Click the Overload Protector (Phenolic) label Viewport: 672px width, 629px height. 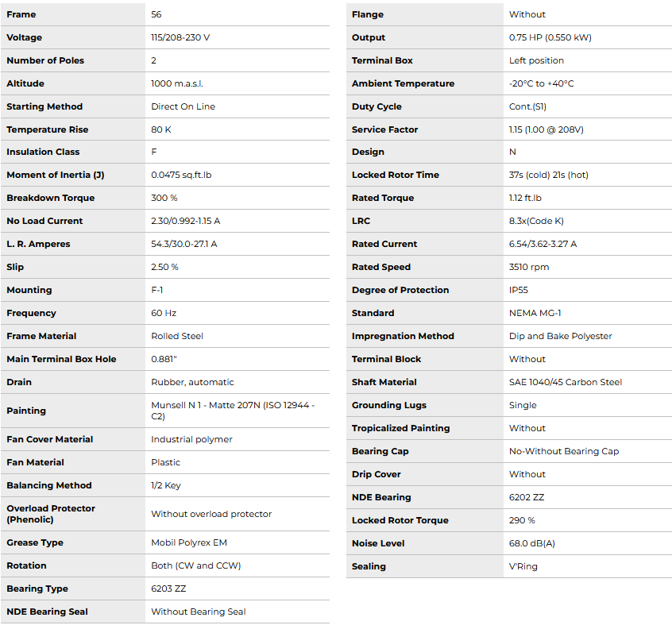(51, 514)
